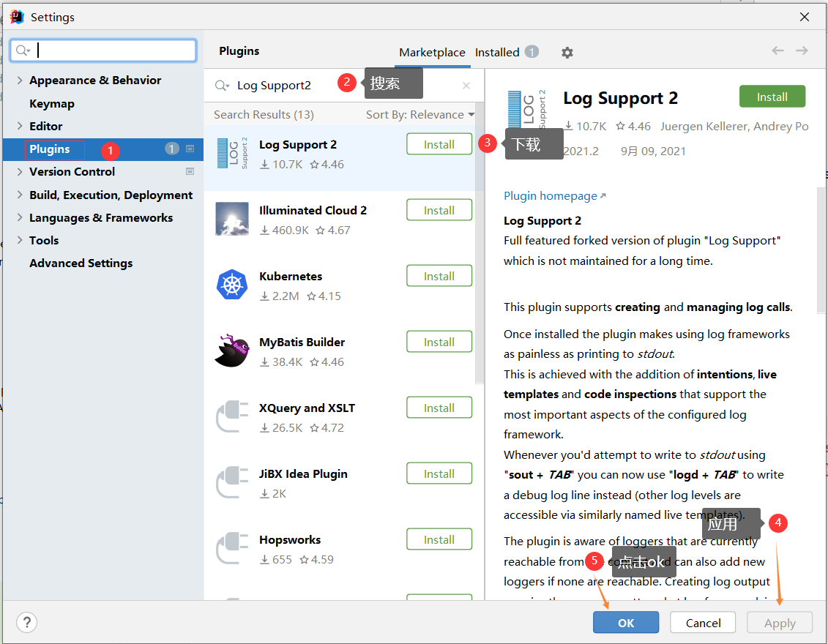Switch to the Marketplace tab
This screenshot has height=644, width=828.
432,52
